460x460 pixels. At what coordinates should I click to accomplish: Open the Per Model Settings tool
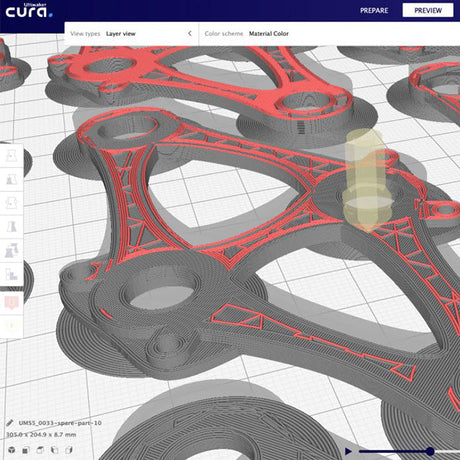[11, 250]
